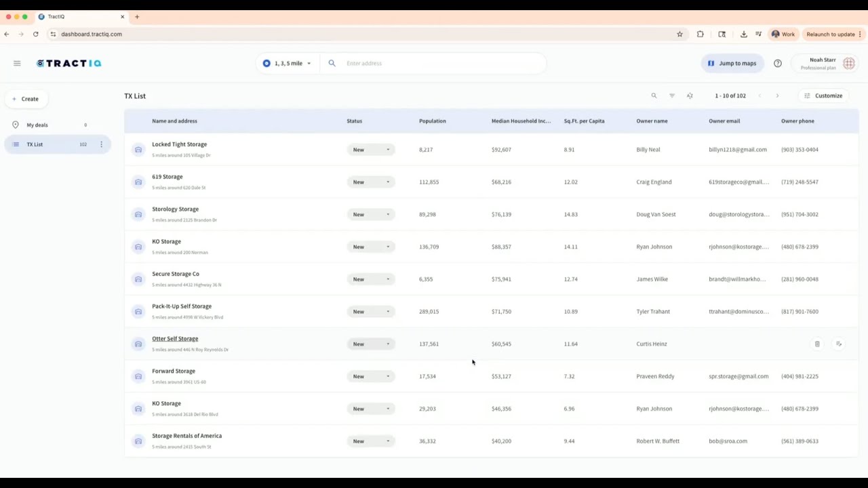Open Status dropdown for Pack-It-Up Self Storage
The width and height of the screenshot is (868, 488).
370,312
